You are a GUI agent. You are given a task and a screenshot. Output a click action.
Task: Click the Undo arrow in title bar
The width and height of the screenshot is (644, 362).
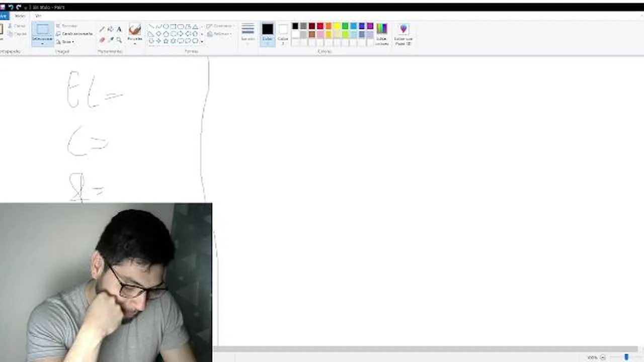11,7
